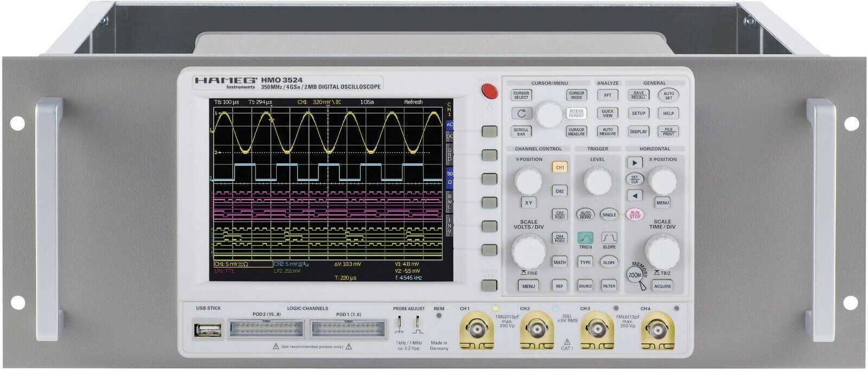
Task: Toggle the AUTO NORM trigger mode button
Action: 585,214
